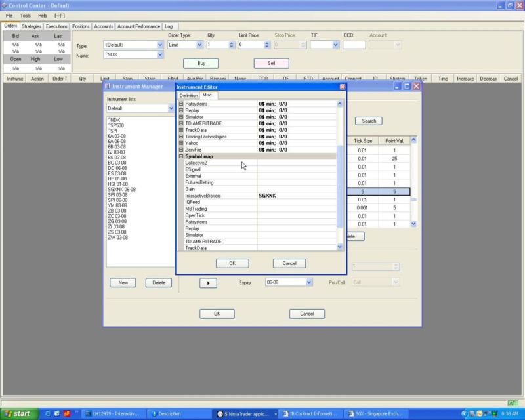Click the Buy button
The height and width of the screenshot is (420, 525).
point(201,63)
